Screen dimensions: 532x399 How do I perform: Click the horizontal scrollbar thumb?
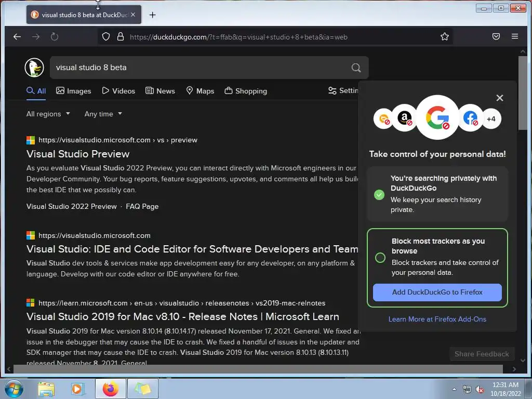pos(258,369)
